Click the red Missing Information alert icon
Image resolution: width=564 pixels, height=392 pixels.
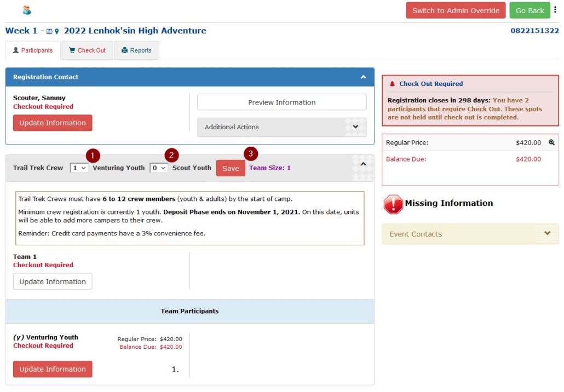[x=393, y=204]
